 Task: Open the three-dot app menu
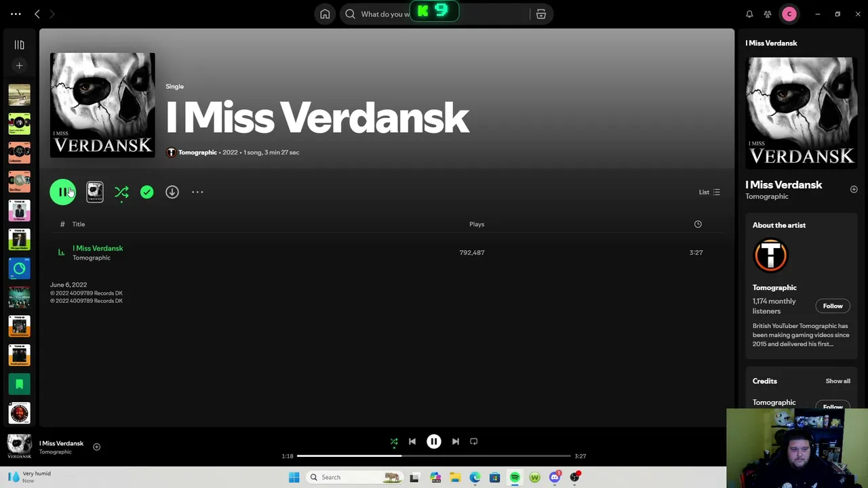point(16,14)
